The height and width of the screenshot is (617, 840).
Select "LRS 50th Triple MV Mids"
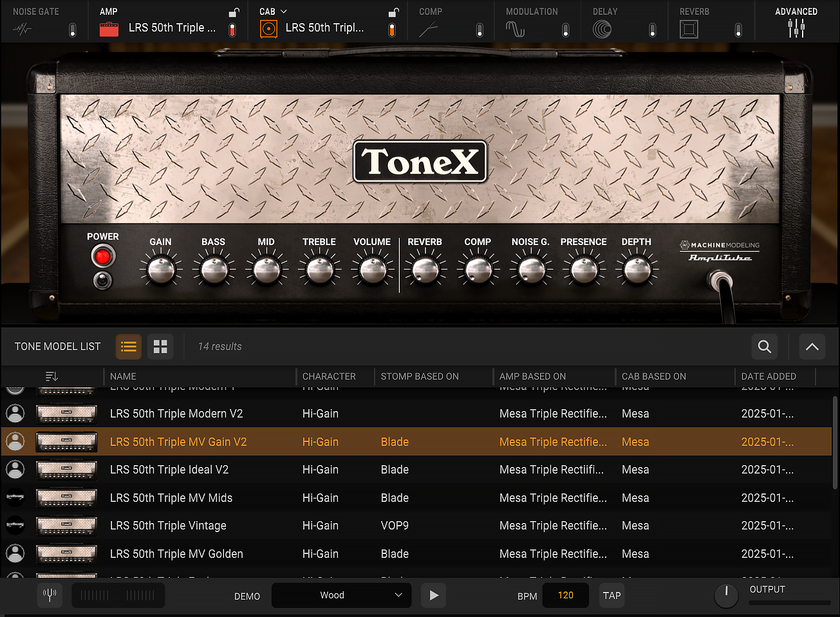[171, 498]
